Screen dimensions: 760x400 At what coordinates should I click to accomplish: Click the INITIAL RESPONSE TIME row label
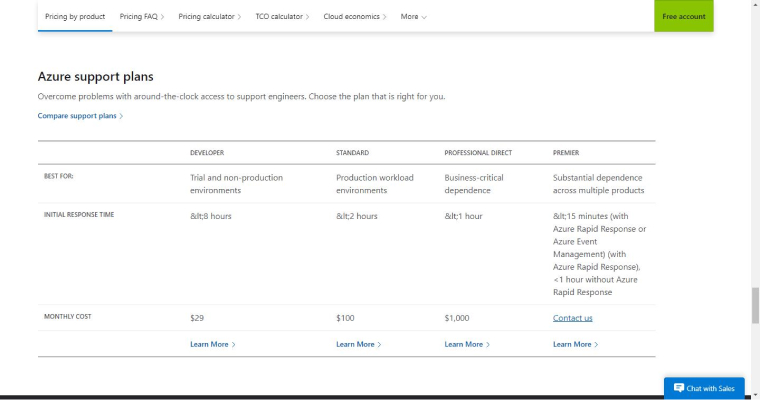click(x=79, y=214)
